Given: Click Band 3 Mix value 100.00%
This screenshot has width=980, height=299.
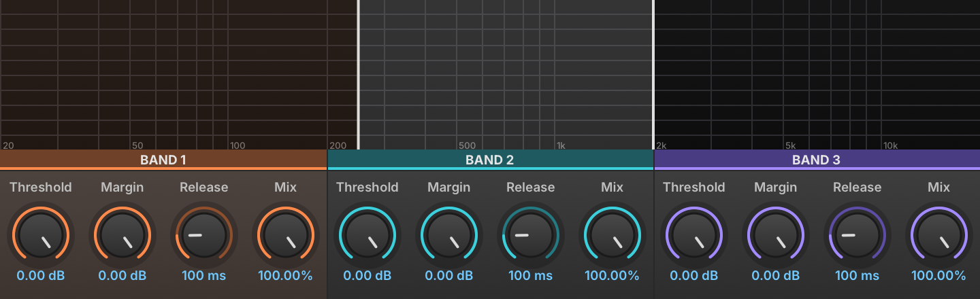Looking at the screenshot, I should click(939, 276).
